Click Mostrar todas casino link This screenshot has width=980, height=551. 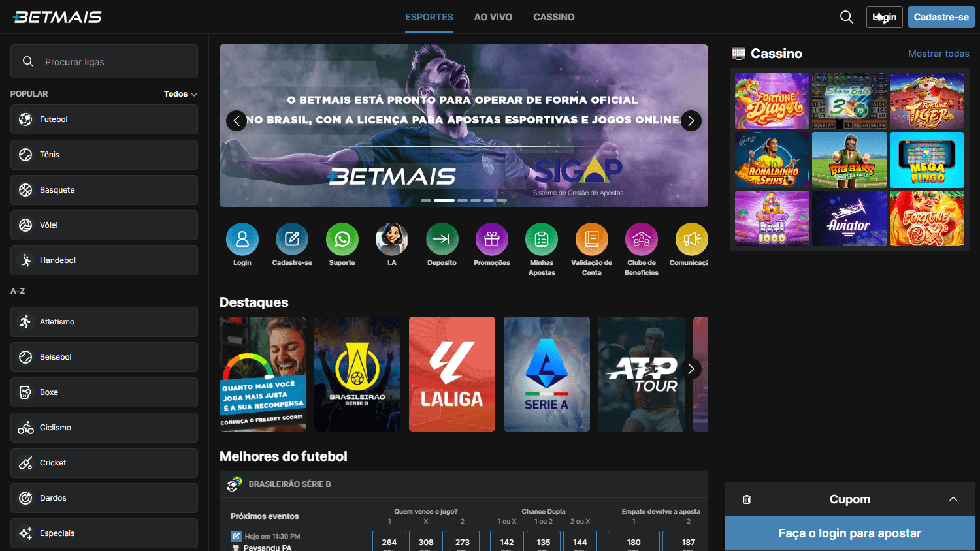coord(939,54)
